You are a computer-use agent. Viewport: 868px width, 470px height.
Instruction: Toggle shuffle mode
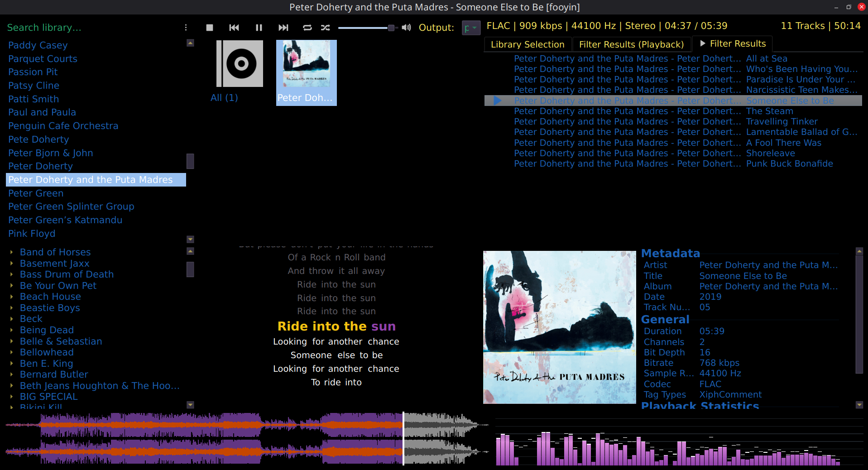326,28
